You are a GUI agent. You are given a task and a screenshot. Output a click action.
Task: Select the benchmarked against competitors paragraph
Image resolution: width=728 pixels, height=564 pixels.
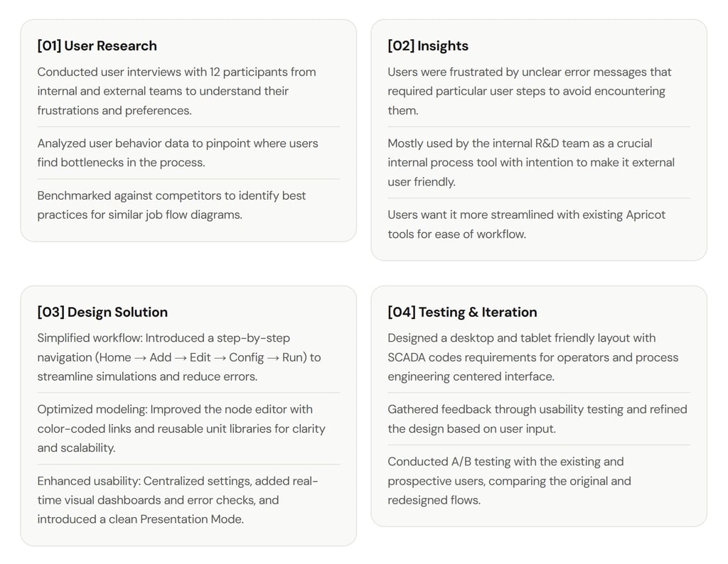(x=171, y=205)
